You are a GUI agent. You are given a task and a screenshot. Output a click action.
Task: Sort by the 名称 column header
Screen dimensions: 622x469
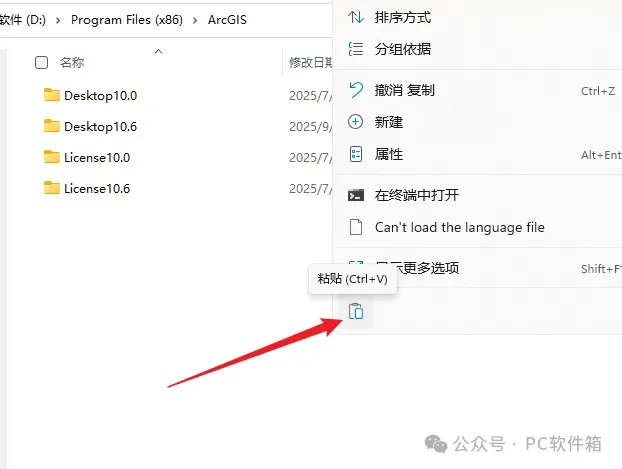pyautogui.click(x=72, y=63)
